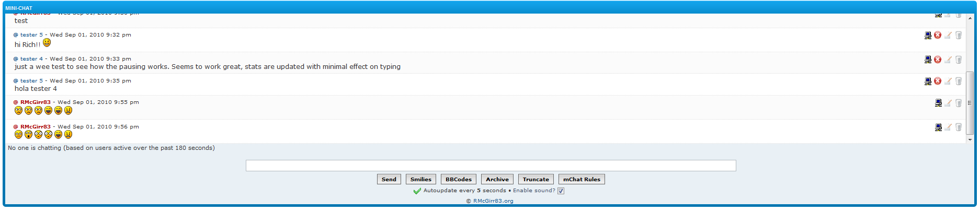This screenshot has width=980, height=211.
Task: Open mChat Rules
Action: (581, 179)
